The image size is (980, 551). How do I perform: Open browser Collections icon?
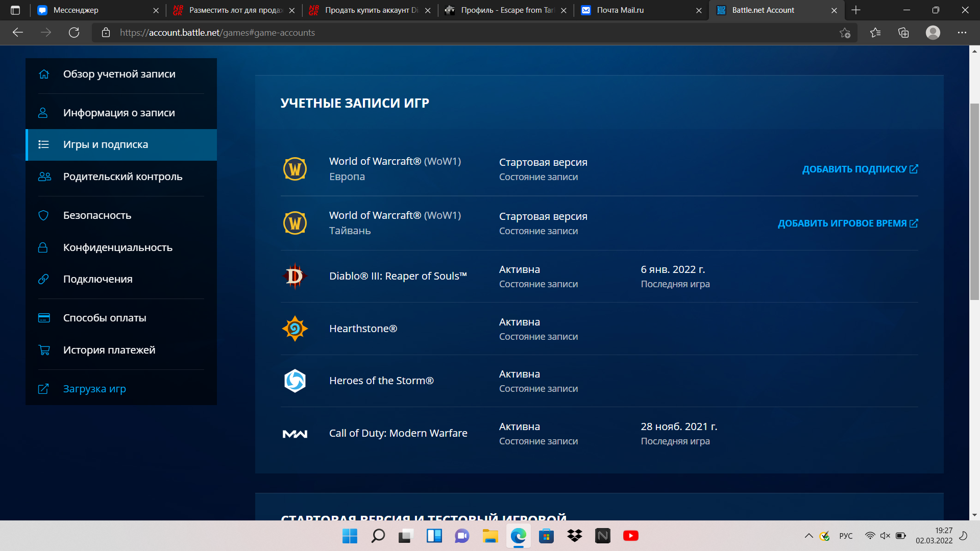[903, 33]
